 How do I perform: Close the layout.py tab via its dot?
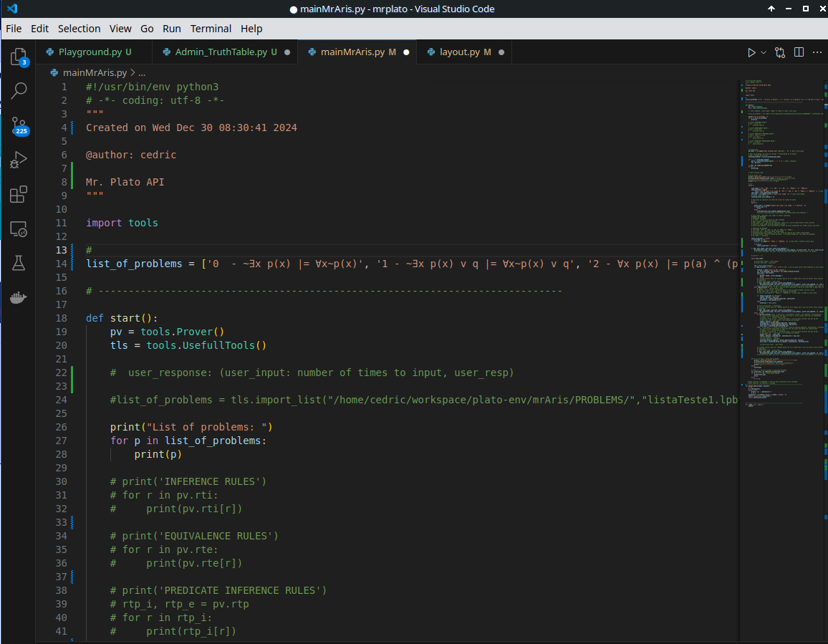pos(501,52)
